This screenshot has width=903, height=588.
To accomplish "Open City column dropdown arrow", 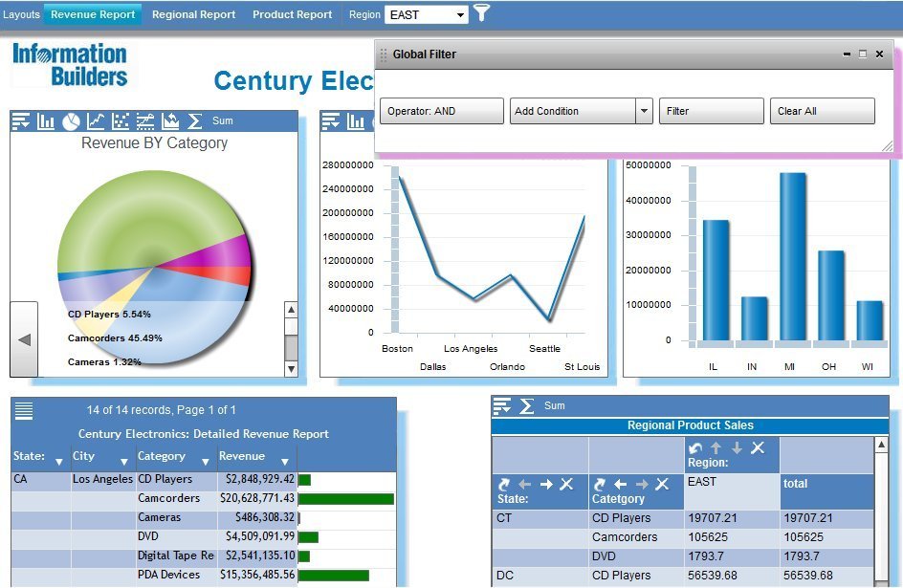I will 123,462.
